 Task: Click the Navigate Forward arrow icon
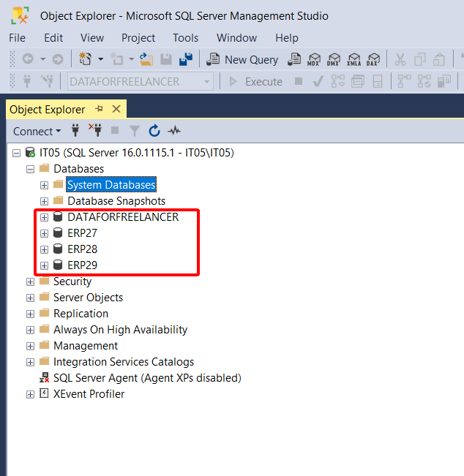click(58, 59)
